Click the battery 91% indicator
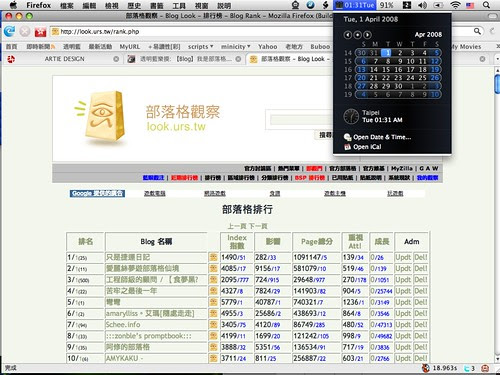 pos(387,5)
